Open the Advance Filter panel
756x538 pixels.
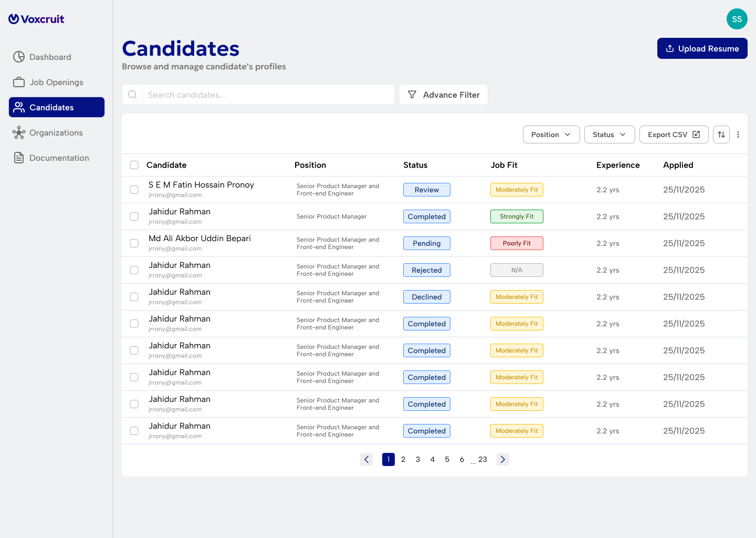click(444, 95)
